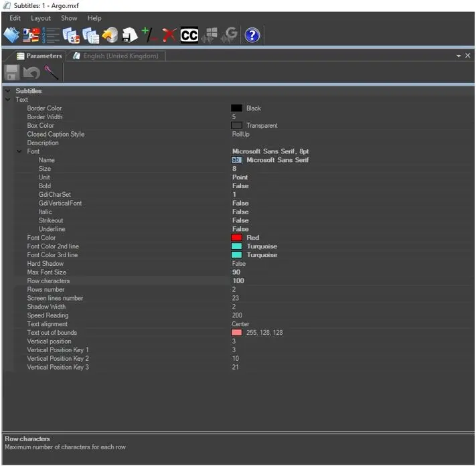Click the CC closed caption toolbar icon
The image size is (476, 466).
pos(189,35)
